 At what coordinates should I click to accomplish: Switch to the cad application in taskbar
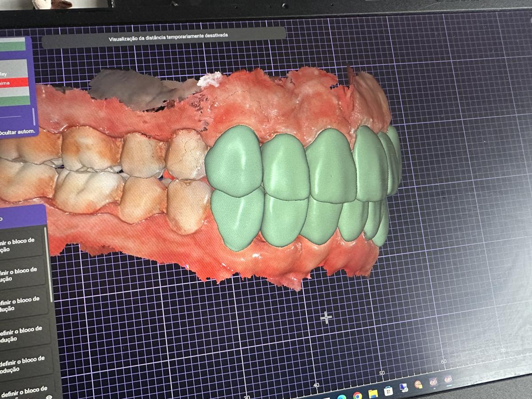pos(448,379)
